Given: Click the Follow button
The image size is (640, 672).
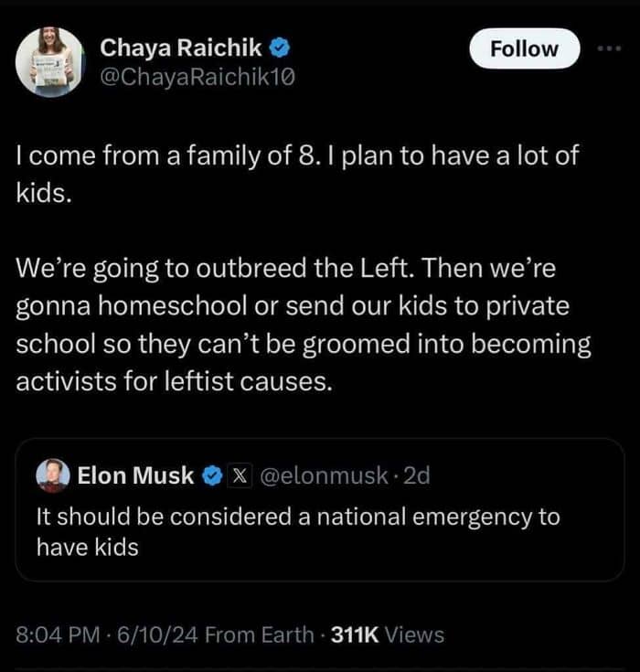Looking at the screenshot, I should click(x=524, y=48).
